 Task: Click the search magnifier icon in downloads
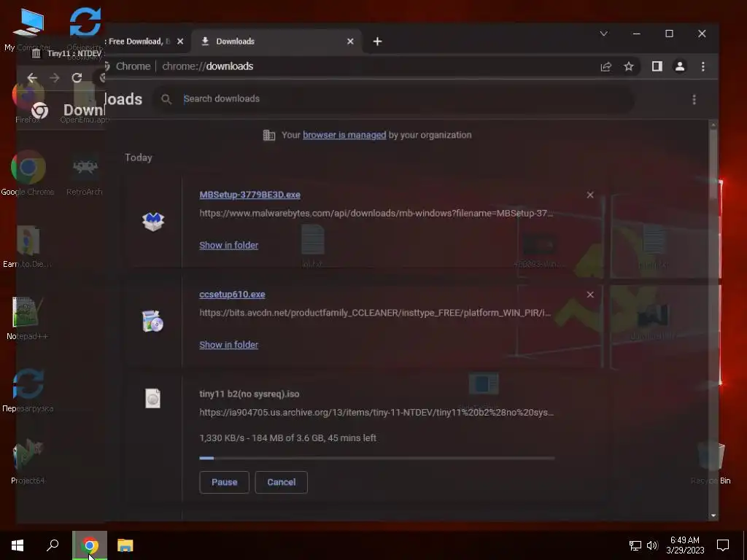[x=166, y=99]
